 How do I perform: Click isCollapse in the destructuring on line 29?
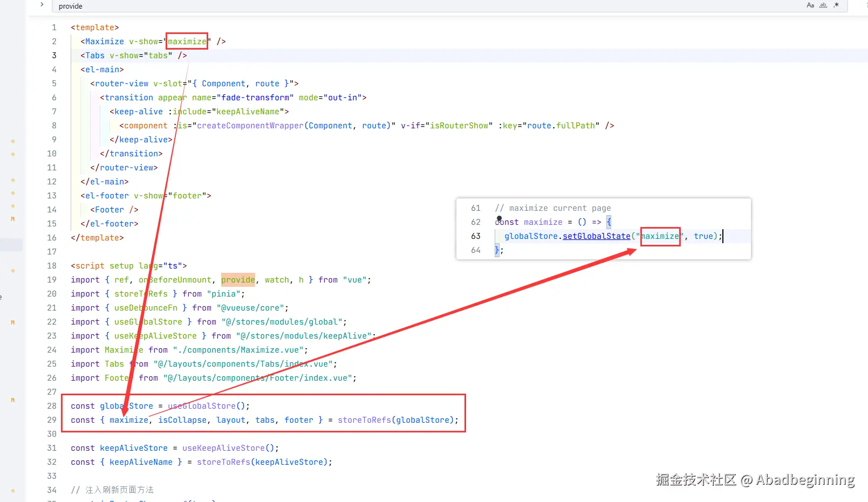coord(182,420)
